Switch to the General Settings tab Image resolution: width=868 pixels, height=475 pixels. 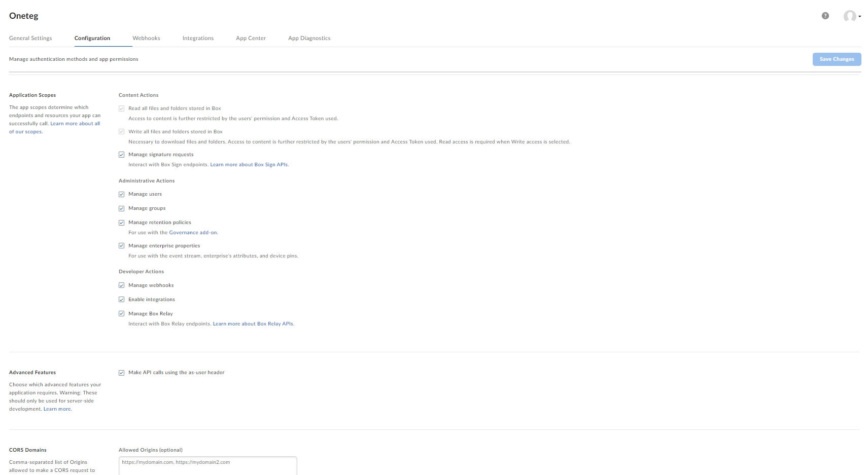(x=30, y=38)
